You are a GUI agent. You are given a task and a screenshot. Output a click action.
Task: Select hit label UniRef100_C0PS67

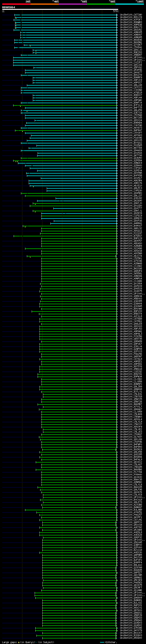pyautogui.click(x=131, y=168)
